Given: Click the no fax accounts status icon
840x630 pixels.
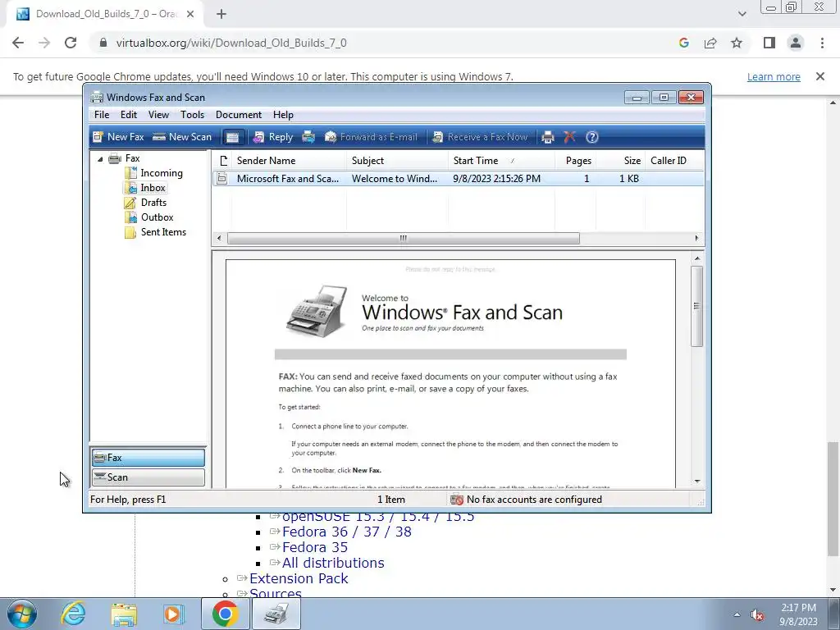Looking at the screenshot, I should tap(457, 500).
